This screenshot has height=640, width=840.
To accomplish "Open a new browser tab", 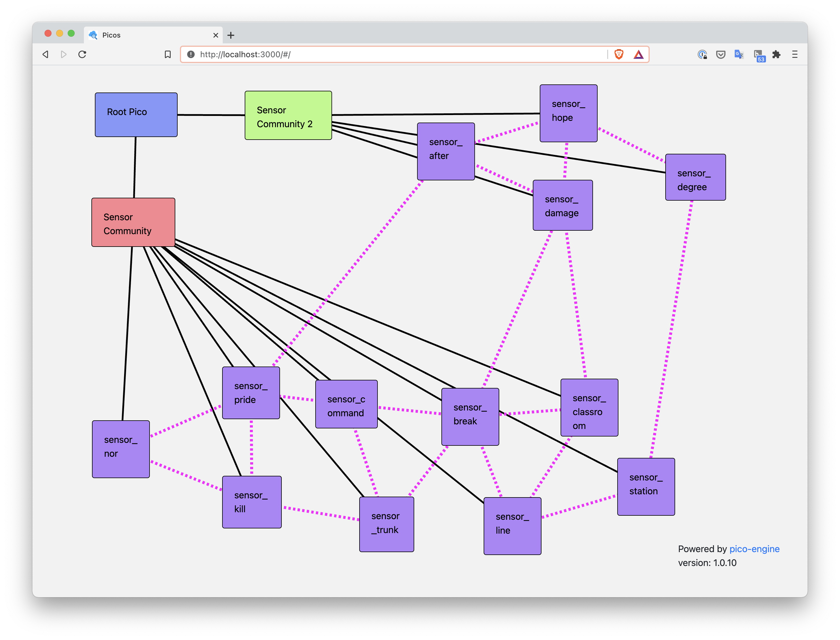I will tap(231, 36).
